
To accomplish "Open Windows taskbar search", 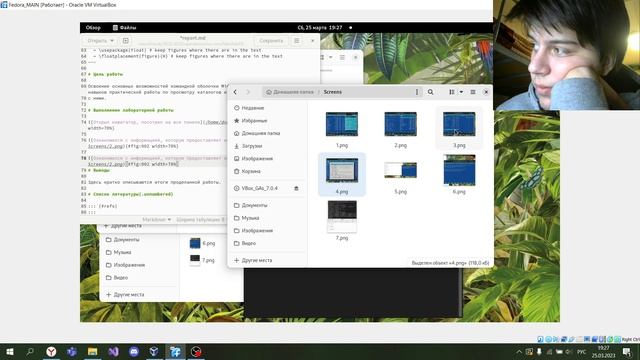I will (x=30, y=351).
